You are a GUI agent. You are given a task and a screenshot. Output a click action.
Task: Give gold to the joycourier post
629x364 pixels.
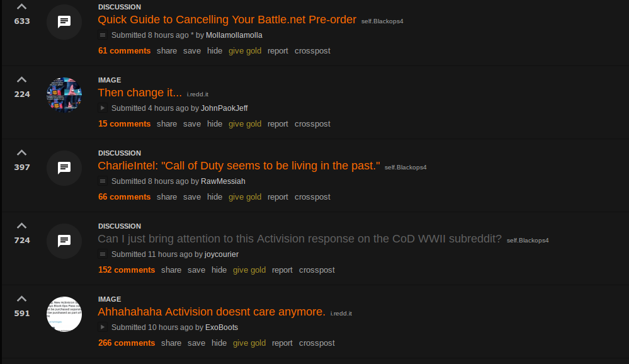click(x=249, y=270)
